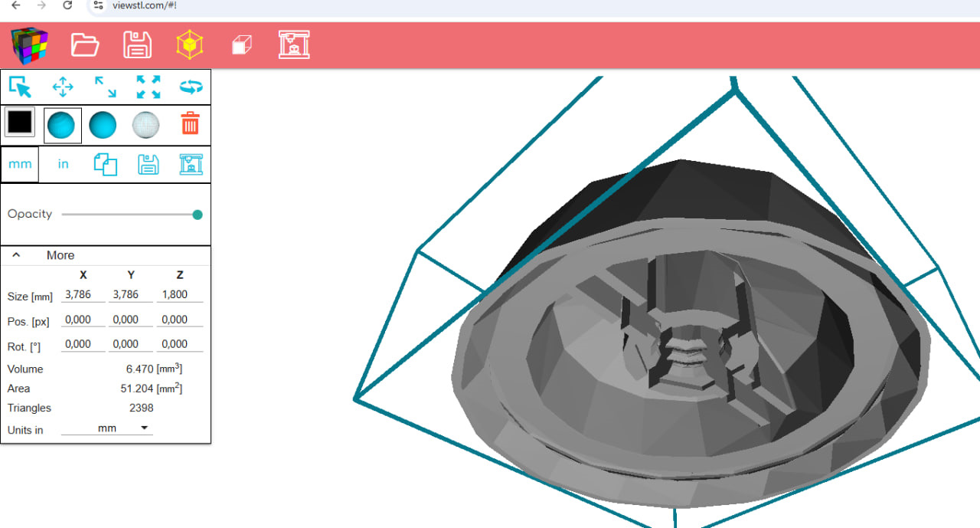Open the Units in dropdown
980x528 pixels.
[x=107, y=428]
